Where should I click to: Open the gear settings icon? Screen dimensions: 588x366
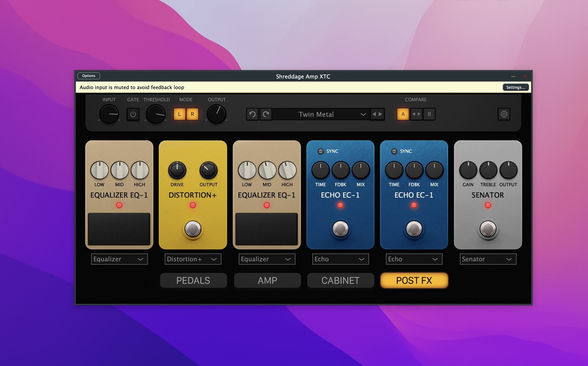pos(504,114)
